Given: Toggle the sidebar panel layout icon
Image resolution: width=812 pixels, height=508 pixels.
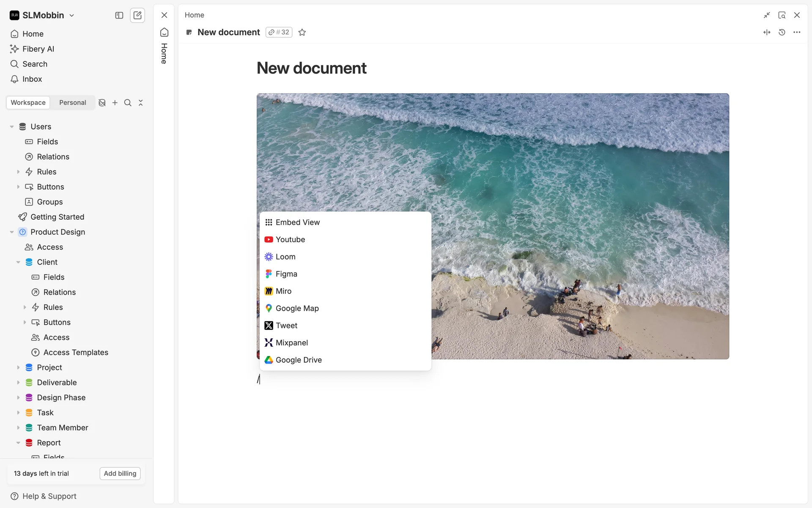Looking at the screenshot, I should (119, 15).
